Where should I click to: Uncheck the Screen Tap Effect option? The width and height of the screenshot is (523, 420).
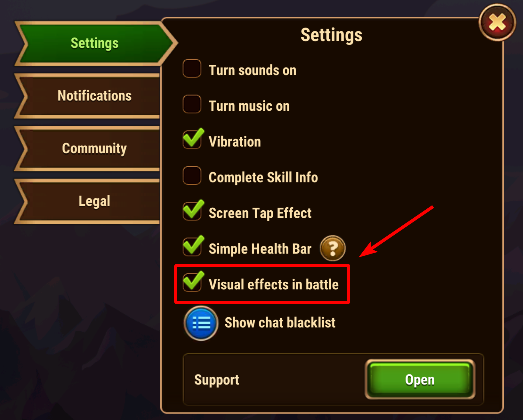coord(193,210)
